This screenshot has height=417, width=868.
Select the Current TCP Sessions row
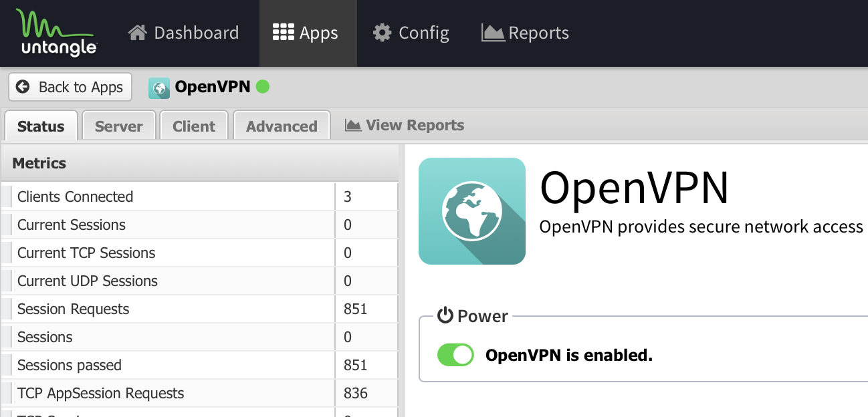(x=199, y=253)
